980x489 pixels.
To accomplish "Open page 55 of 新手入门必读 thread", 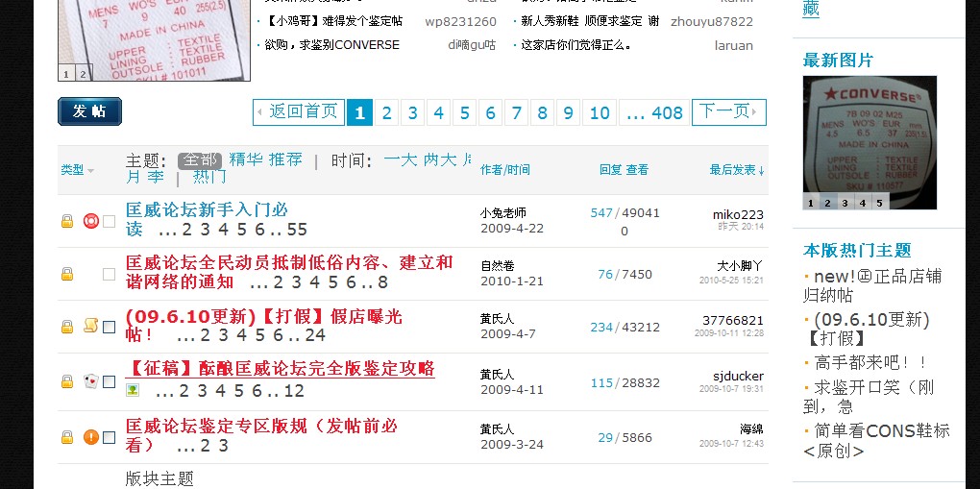I will click(x=298, y=230).
